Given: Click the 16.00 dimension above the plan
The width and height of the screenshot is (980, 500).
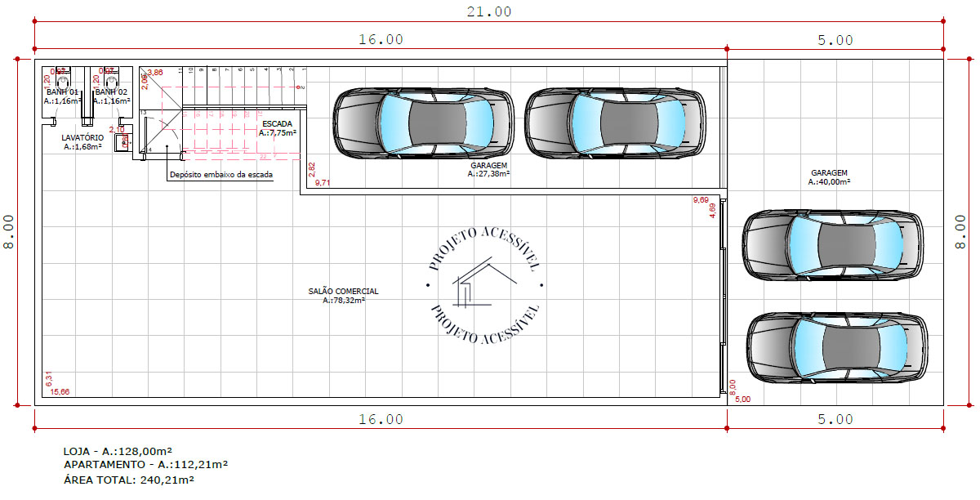Looking at the screenshot, I should pyautogui.click(x=381, y=40).
